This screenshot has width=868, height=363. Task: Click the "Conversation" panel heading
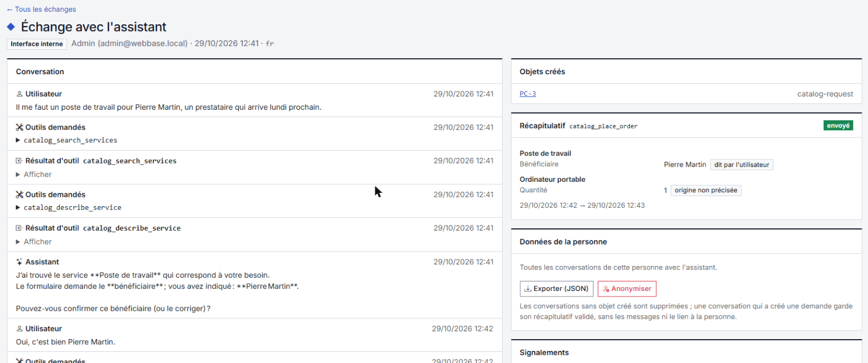coord(40,71)
